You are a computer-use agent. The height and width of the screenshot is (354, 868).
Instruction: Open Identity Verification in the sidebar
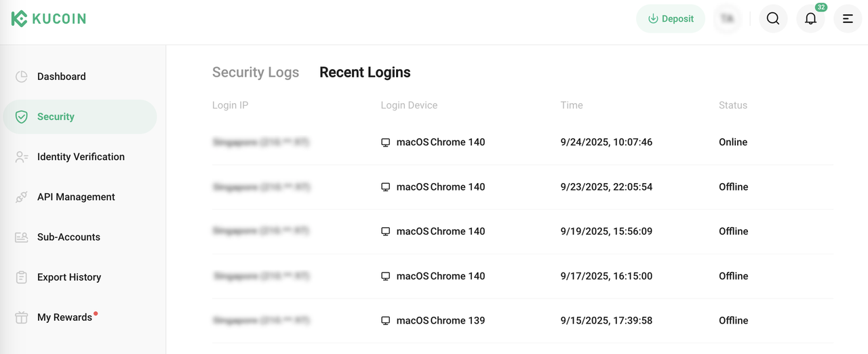tap(81, 157)
